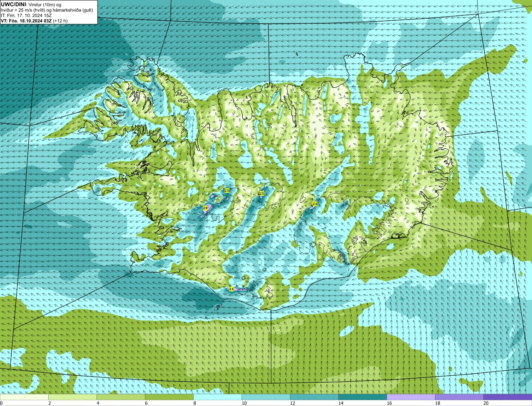Viewport: 532px width, 406px height.
Task: Select the 18–20 m/s purple legend swatch
Action: [x=459, y=397]
